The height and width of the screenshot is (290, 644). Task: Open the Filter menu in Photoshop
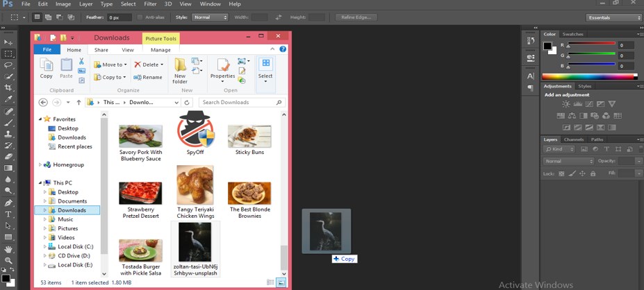[150, 4]
